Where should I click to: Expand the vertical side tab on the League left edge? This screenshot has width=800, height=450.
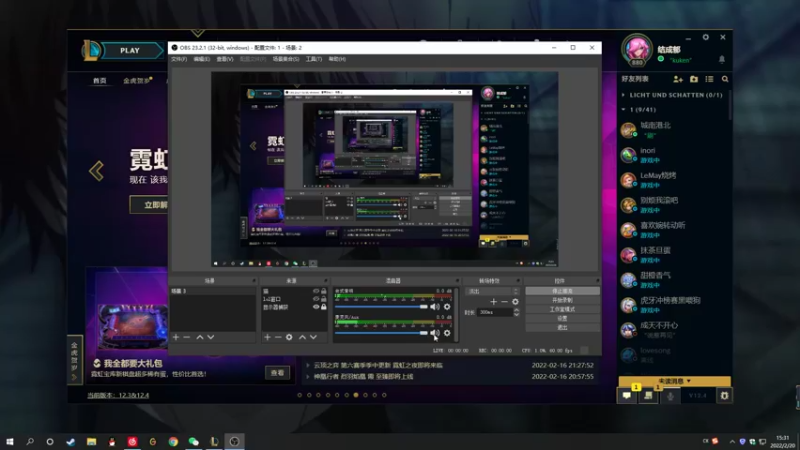[x=74, y=360]
